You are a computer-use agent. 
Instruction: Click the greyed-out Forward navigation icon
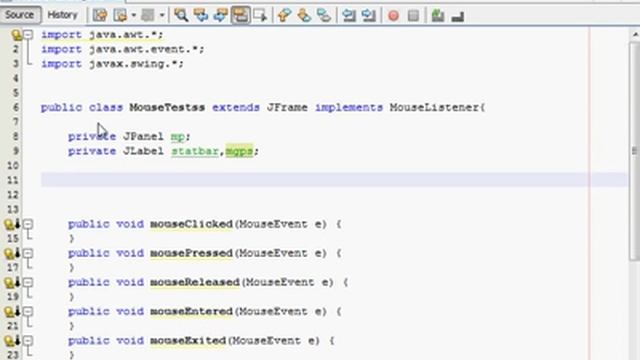click(148, 16)
